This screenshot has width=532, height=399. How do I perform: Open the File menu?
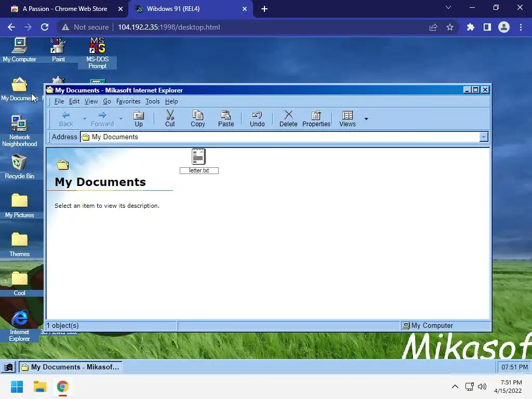(x=59, y=101)
